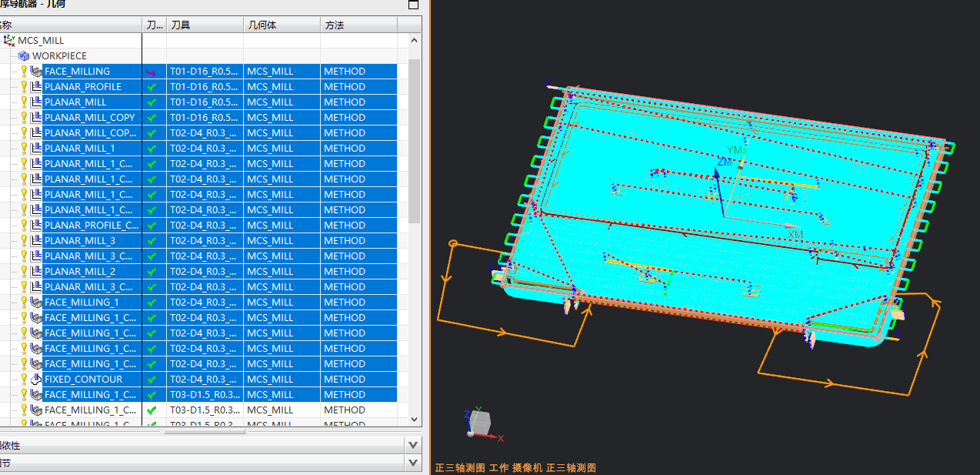
Task: Click the METHOD cell in PLANAR_MILL_1 row
Action: tap(358, 148)
